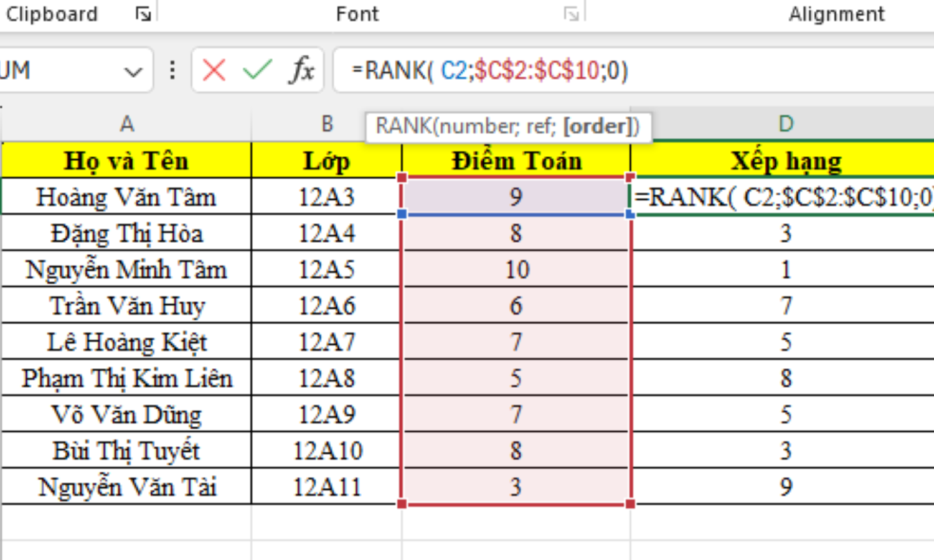The height and width of the screenshot is (560, 934).
Task: Select cell 'Đặng Thị Hòa'
Action: coord(127,233)
